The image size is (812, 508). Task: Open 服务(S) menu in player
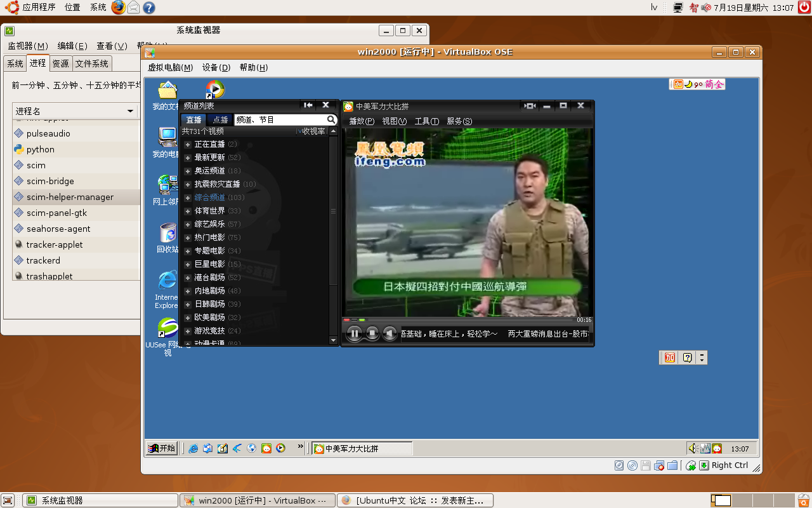coord(459,121)
